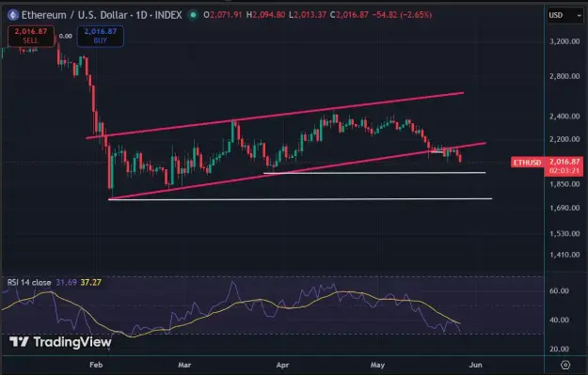Select the upper pink channel trendline
This screenshot has height=375, width=588.
click(x=276, y=115)
